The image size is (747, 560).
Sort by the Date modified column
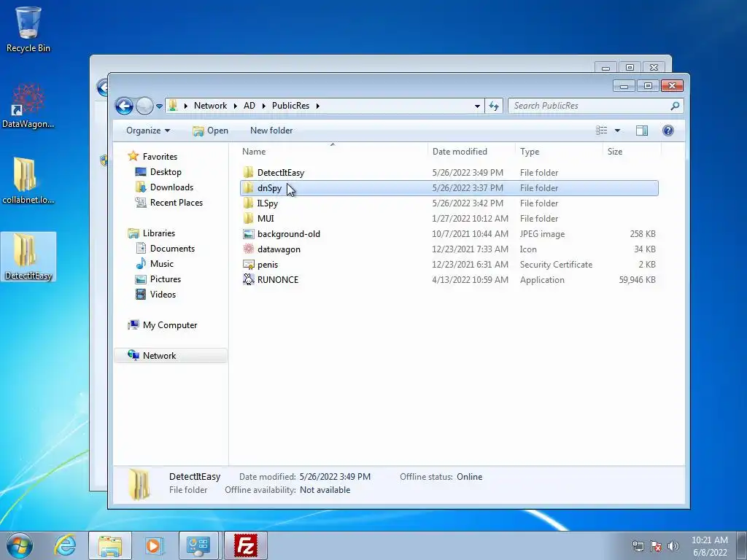tap(471, 152)
